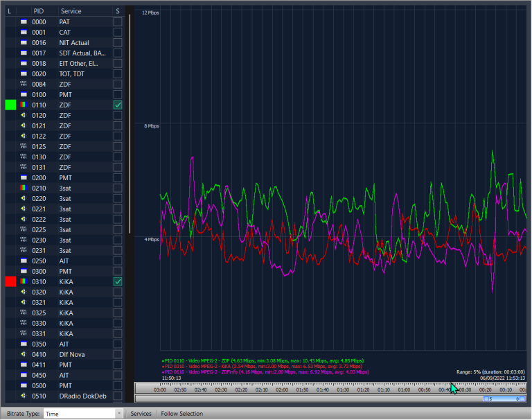Click the audio icon for PID 0410 Dlf Nova

(24, 354)
